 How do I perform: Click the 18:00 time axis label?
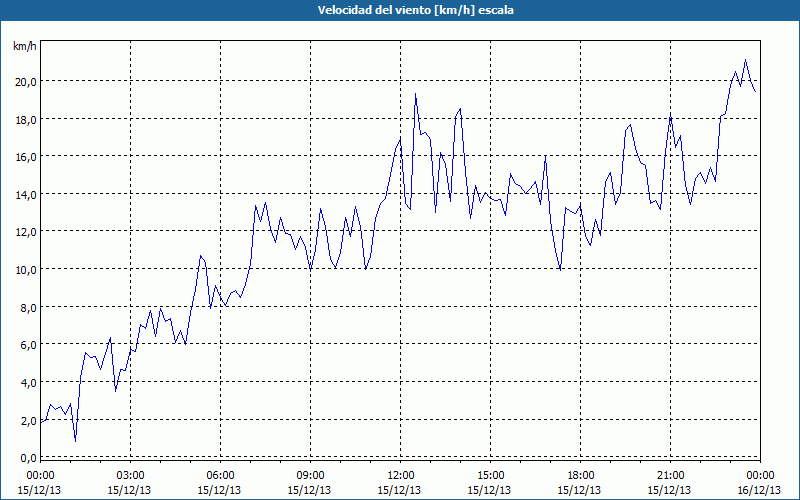[581, 476]
